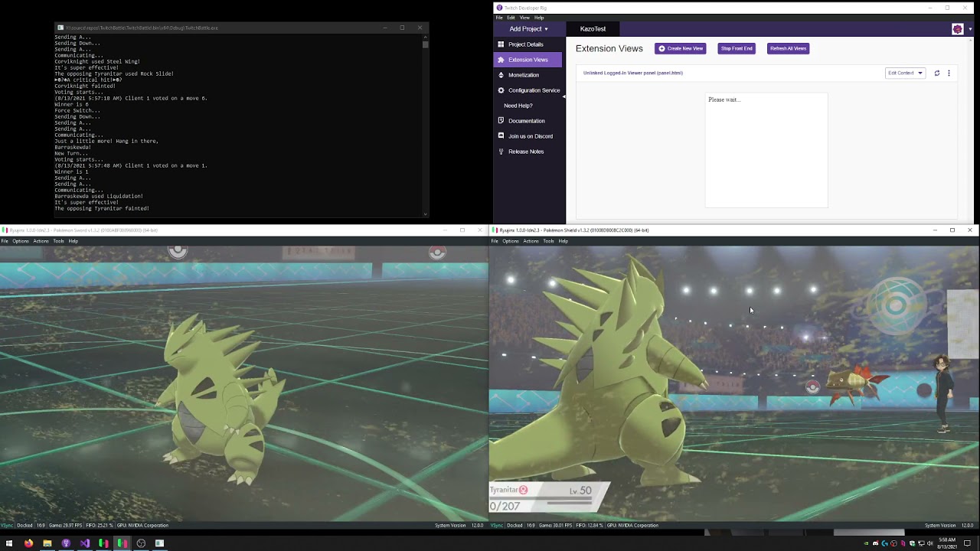
Task: Open the Edit Context dropdown
Action: (905, 73)
